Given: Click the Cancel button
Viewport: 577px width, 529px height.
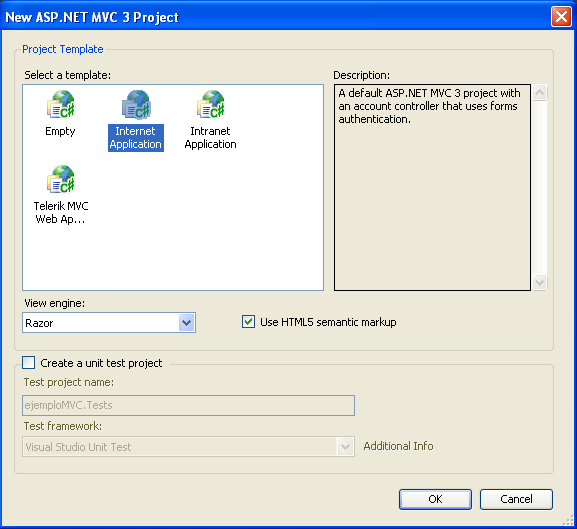Looking at the screenshot, I should coord(516,499).
